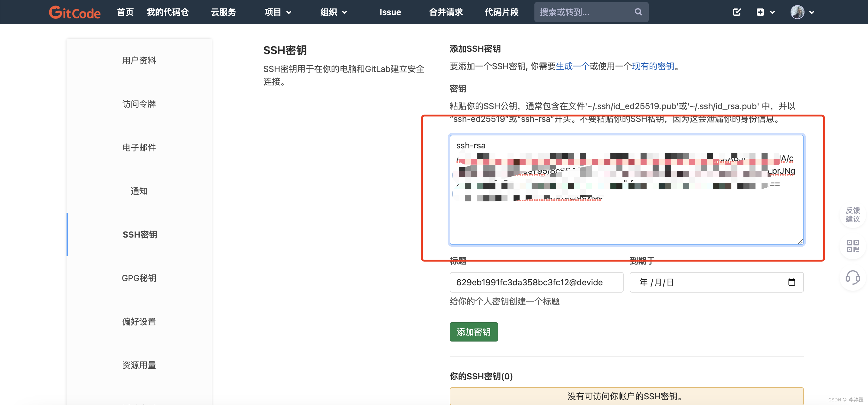Click the plus create-new icon
This screenshot has height=405, width=868.
tap(760, 12)
